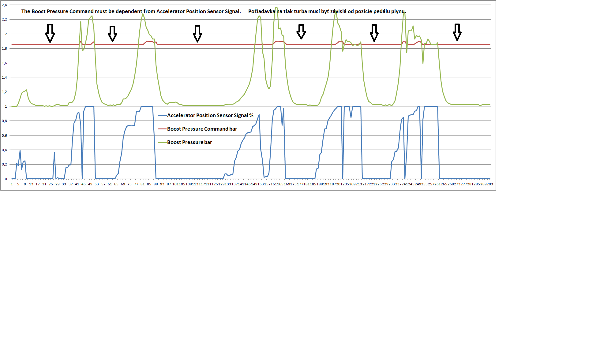Image resolution: width=600 pixels, height=364 pixels.
Task: Click the green legend line marker
Action: (x=162, y=143)
